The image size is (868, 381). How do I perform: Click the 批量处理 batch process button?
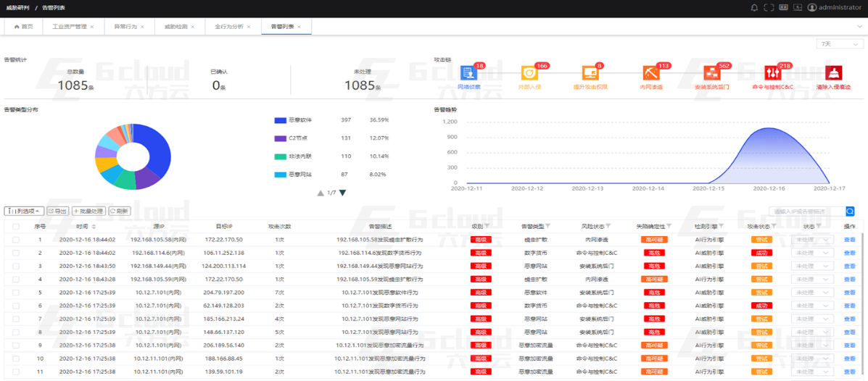click(x=88, y=211)
